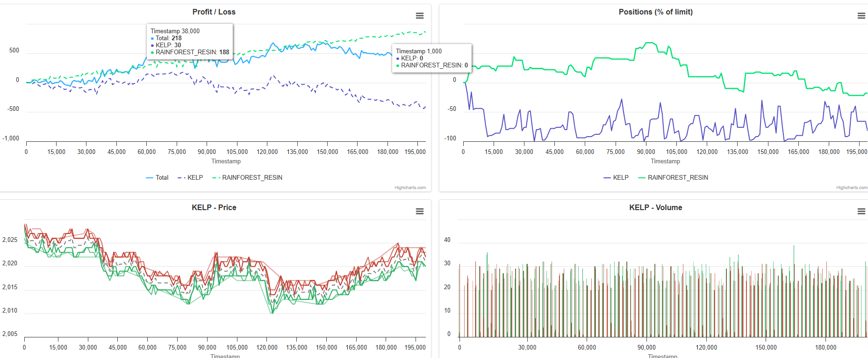Open the Positions chart hamburger menu

click(x=861, y=16)
